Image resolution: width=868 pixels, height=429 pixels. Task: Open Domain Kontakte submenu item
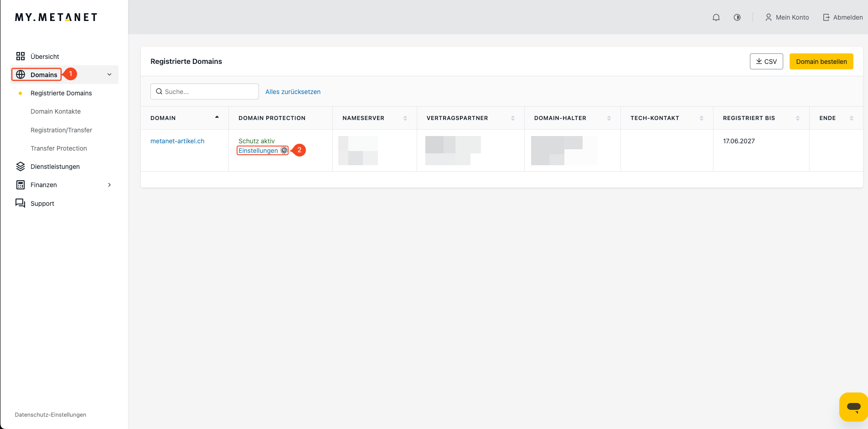tap(56, 111)
